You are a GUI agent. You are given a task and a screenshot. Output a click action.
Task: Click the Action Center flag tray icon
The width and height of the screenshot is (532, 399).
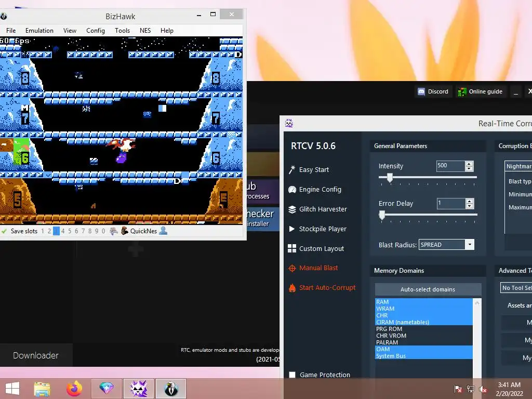[x=458, y=389]
